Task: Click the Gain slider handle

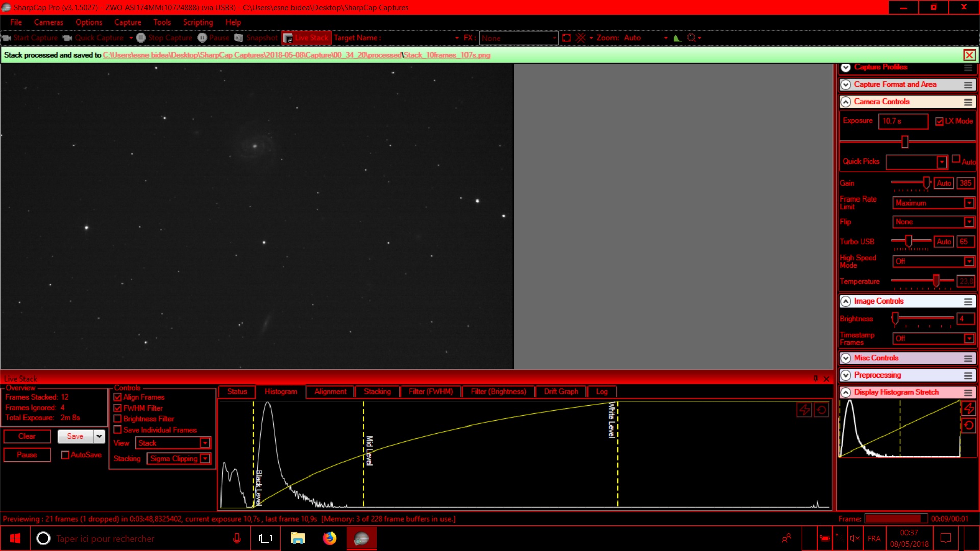Action: 926,183
